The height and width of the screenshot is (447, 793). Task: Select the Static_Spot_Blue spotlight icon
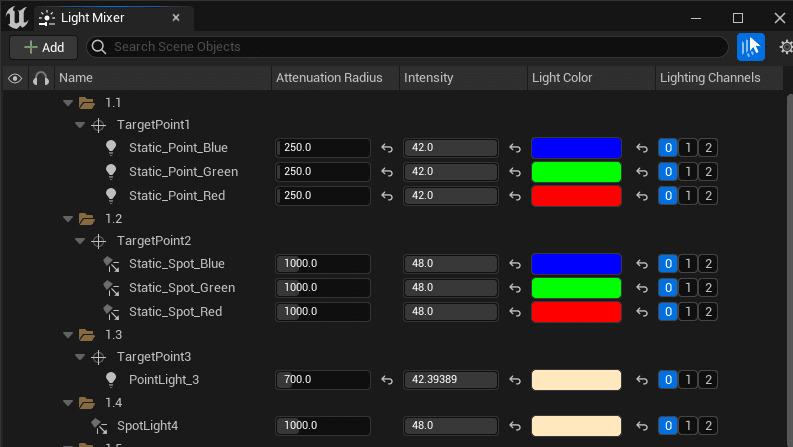coord(111,264)
